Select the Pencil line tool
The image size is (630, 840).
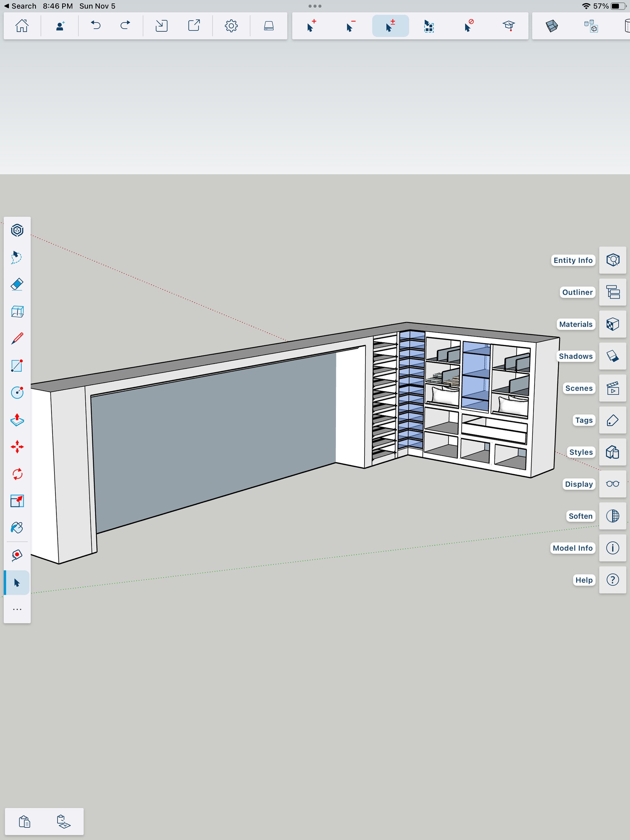(17, 338)
